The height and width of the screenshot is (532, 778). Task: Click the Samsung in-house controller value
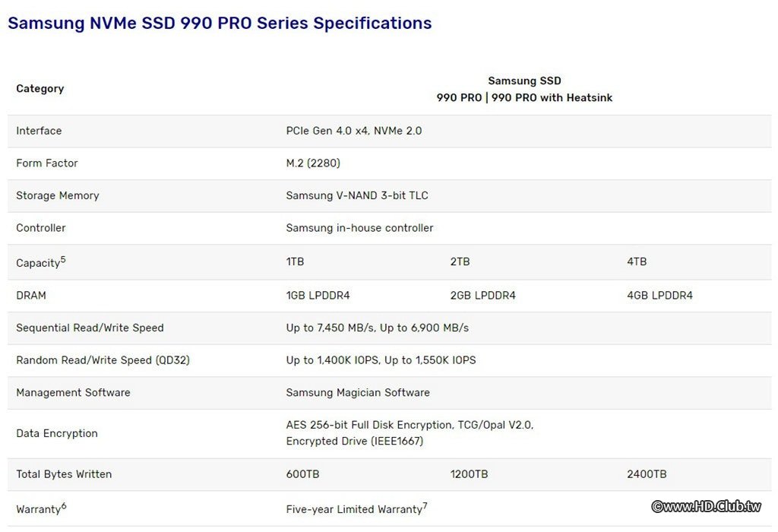(359, 228)
